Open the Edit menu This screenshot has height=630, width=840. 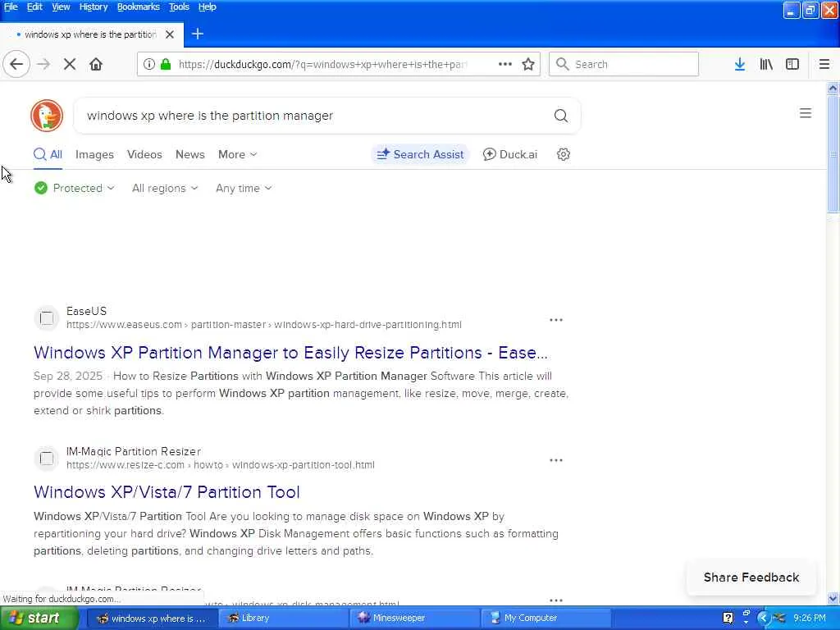tap(34, 7)
